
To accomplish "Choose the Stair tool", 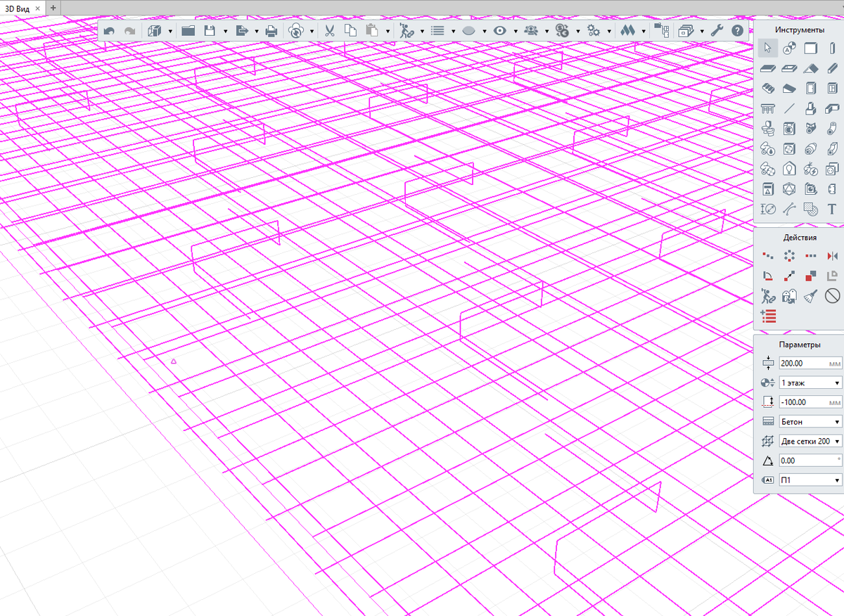I will click(x=767, y=89).
